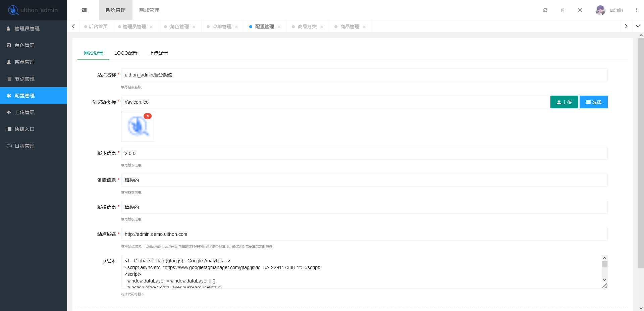Screen dimensions: 644x311
Task: Close the 商品分类 tab
Action: tap(322, 27)
